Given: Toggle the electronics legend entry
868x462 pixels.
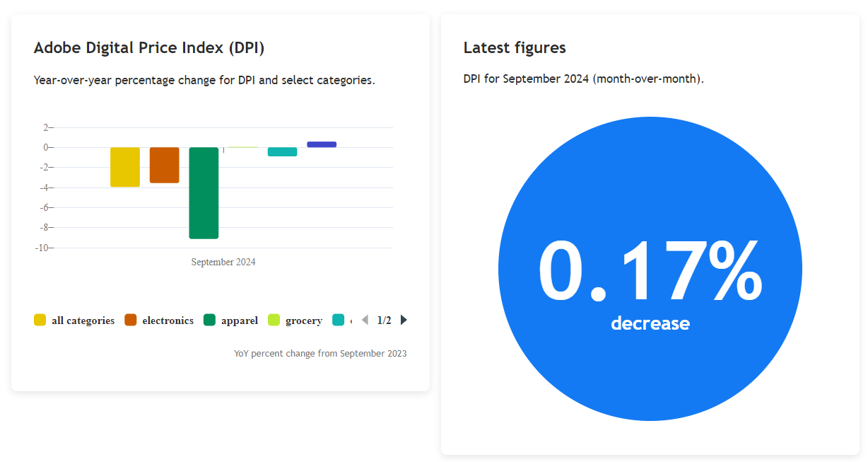Looking at the screenshot, I should point(159,320).
